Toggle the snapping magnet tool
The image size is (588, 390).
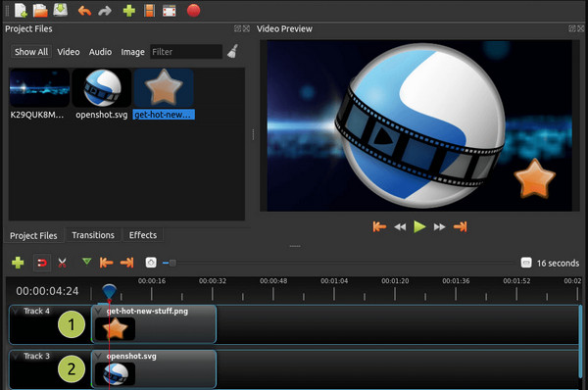[x=42, y=263]
